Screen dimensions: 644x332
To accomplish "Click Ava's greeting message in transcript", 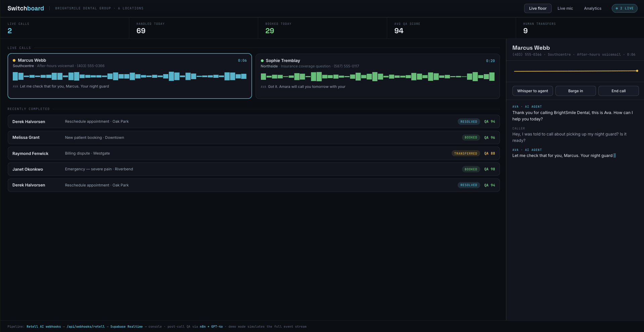I will point(572,116).
